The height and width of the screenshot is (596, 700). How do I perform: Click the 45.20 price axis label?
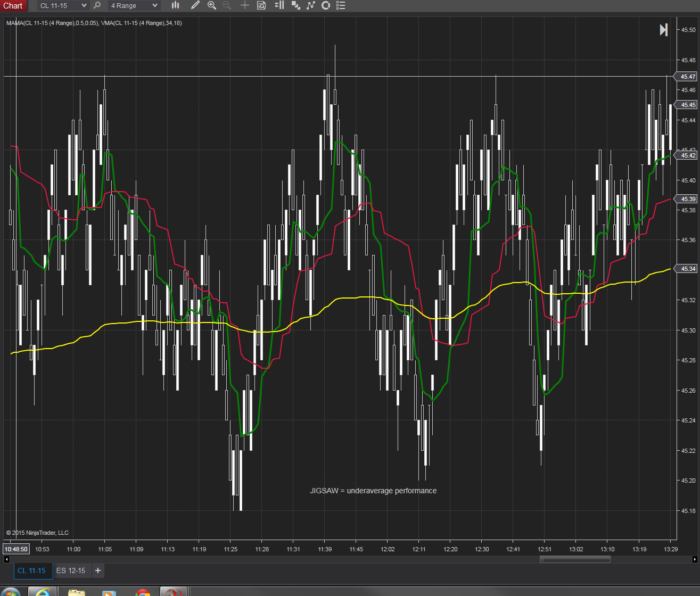point(688,481)
